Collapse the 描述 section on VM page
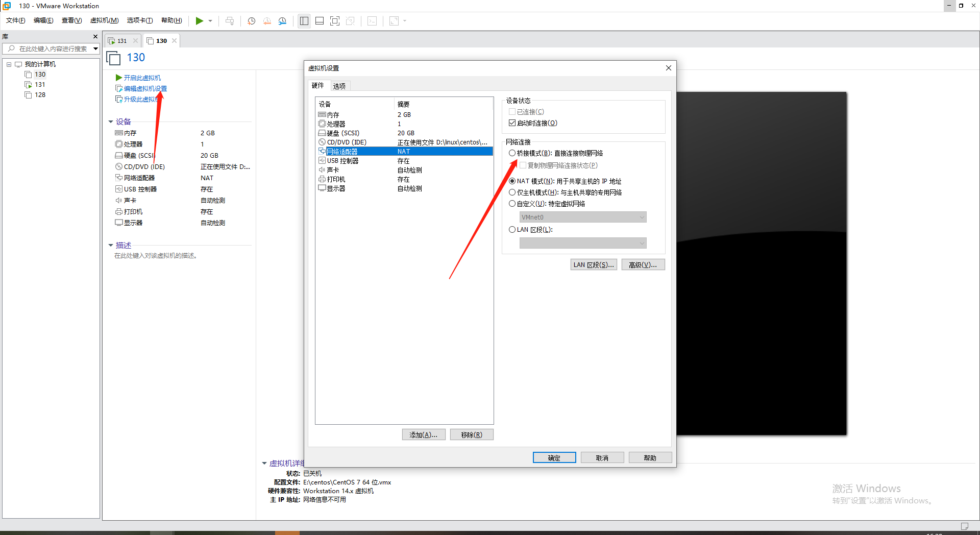Image resolution: width=980 pixels, height=535 pixels. coord(111,246)
